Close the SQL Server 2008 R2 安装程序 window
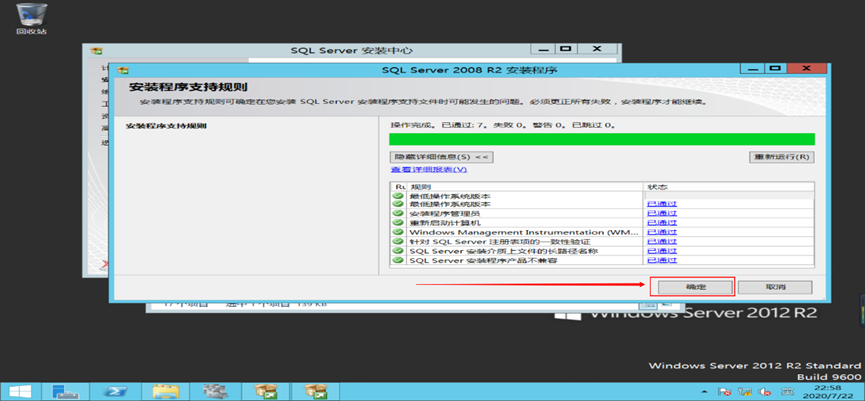 pos(807,68)
